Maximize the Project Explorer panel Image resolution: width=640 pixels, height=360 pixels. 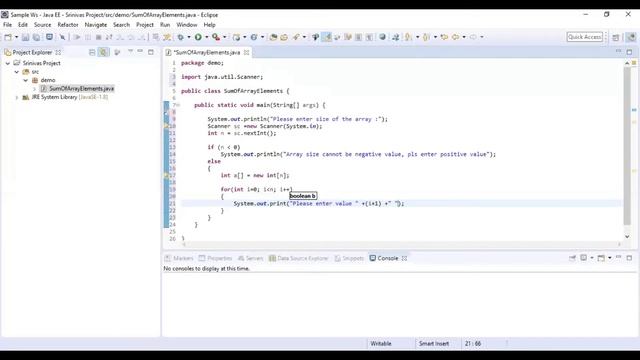point(151,52)
